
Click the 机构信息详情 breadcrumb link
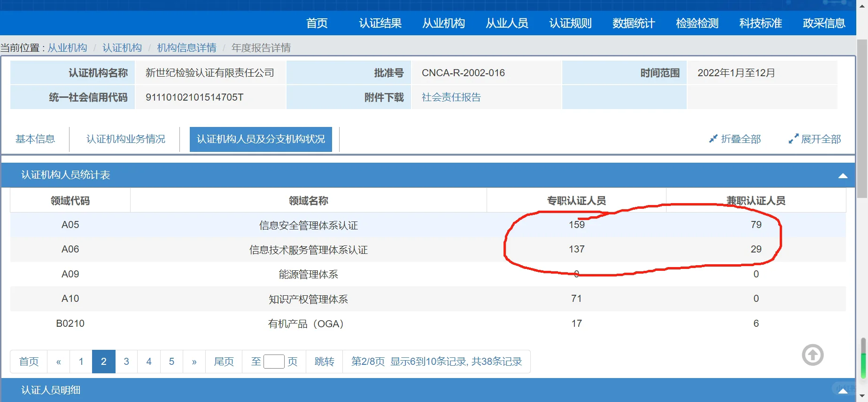186,48
